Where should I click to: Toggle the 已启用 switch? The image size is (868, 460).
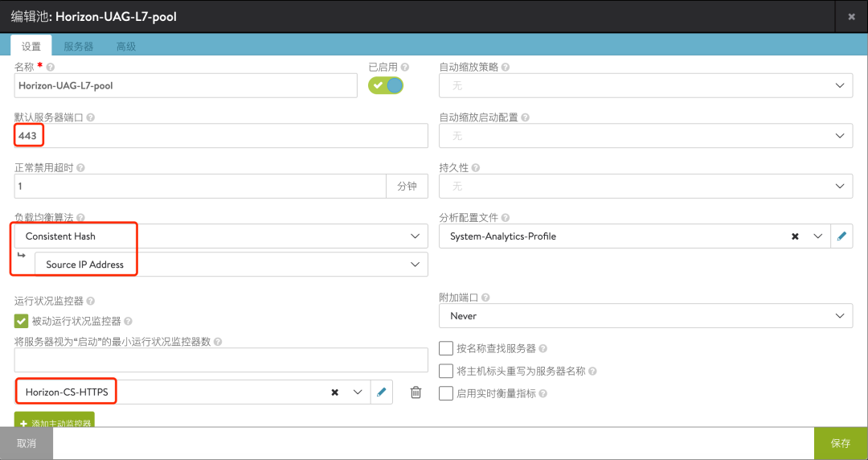tap(386, 85)
